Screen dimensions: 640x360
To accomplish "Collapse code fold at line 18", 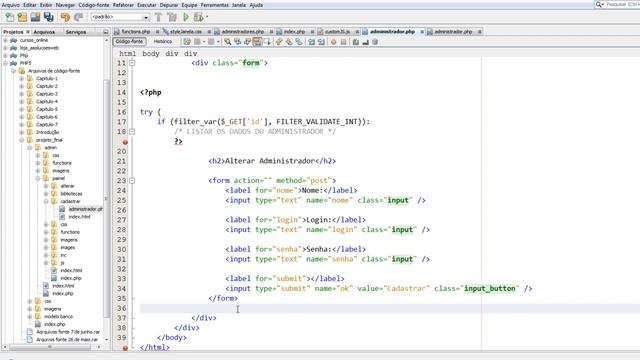I will point(132,131).
